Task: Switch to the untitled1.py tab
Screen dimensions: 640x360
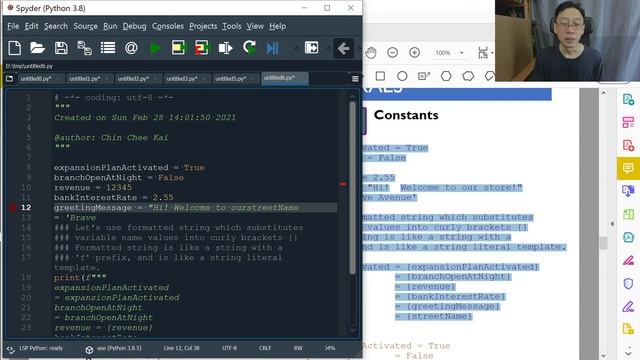Action: point(89,79)
